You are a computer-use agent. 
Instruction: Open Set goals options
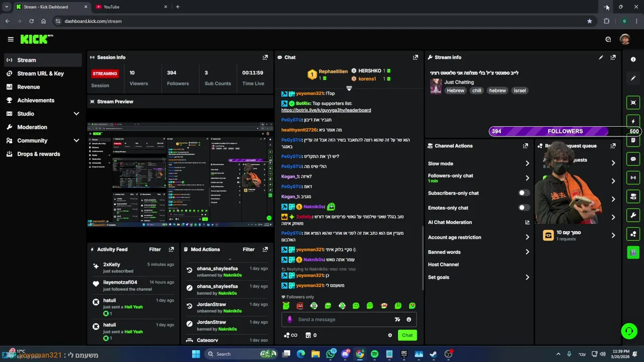pos(478,277)
